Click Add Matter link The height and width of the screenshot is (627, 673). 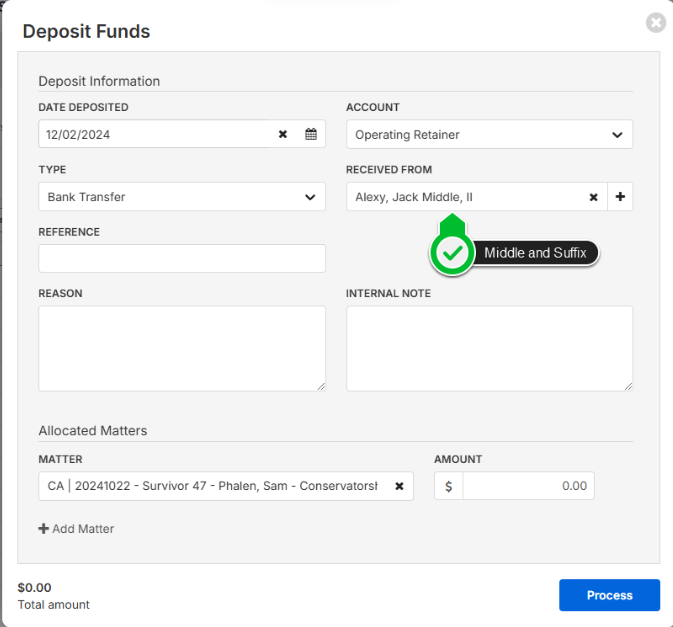pos(76,529)
